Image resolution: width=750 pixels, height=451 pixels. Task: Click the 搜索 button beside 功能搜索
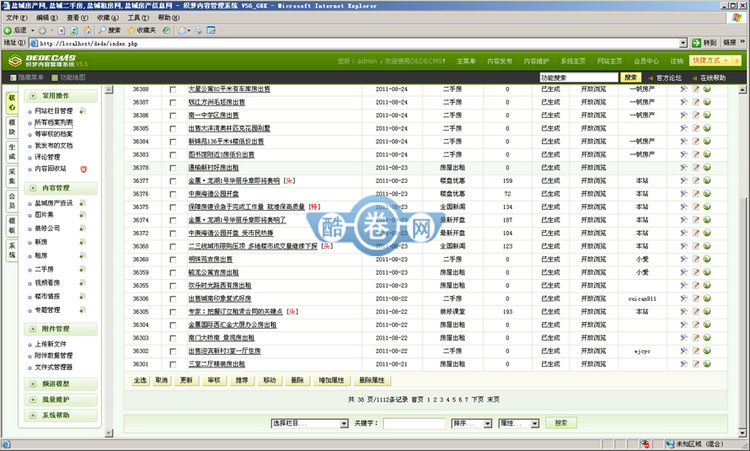tap(630, 77)
